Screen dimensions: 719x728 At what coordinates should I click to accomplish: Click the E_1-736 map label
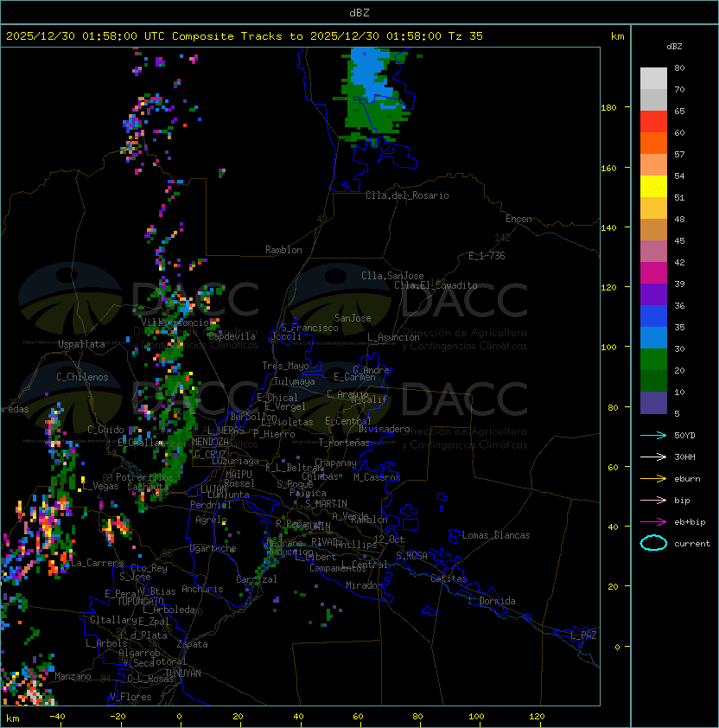(x=487, y=256)
